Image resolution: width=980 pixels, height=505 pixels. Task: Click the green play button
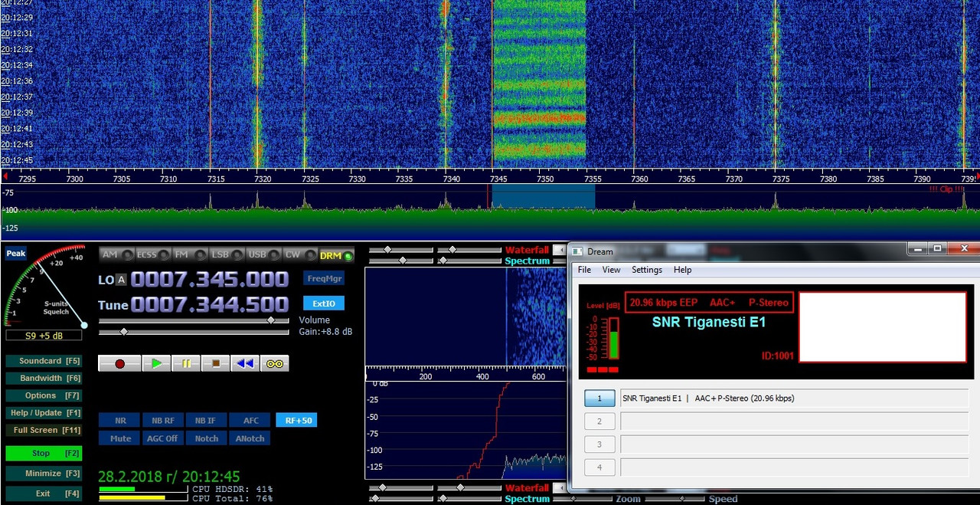pos(156,363)
